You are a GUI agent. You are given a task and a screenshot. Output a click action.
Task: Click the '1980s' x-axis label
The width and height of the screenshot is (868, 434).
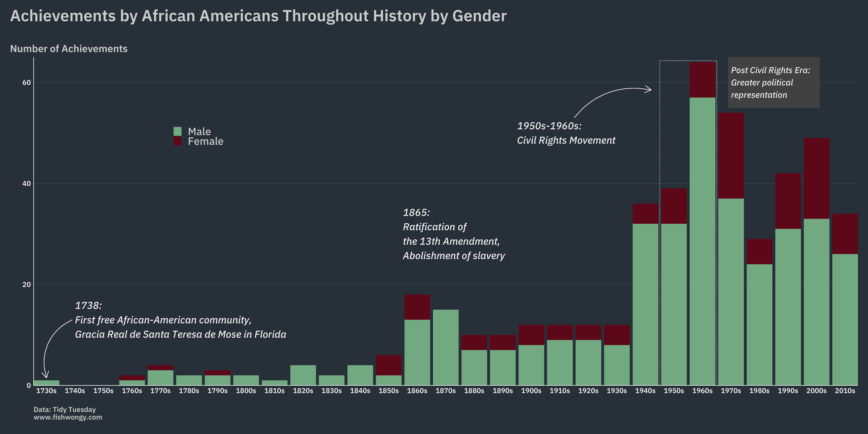point(759,391)
